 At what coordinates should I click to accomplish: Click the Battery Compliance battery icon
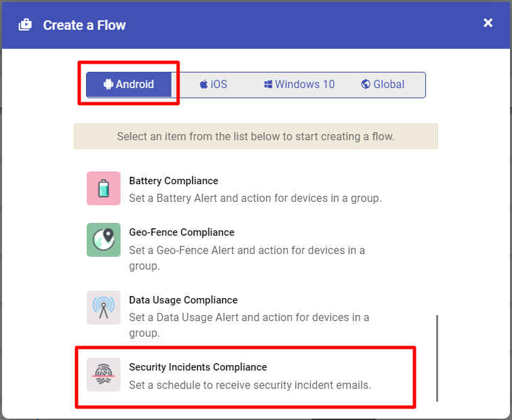104,188
